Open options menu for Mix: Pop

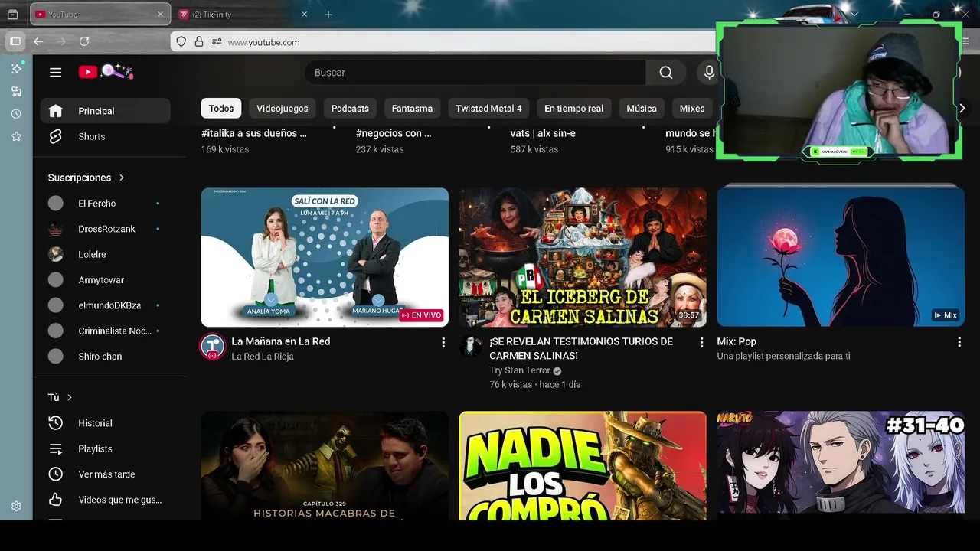959,343
